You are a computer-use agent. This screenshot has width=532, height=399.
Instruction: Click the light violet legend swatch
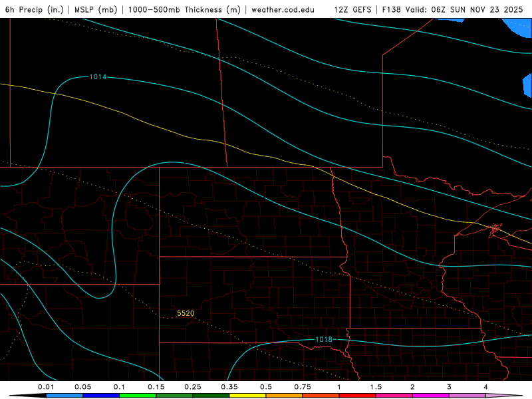[x=467, y=396]
